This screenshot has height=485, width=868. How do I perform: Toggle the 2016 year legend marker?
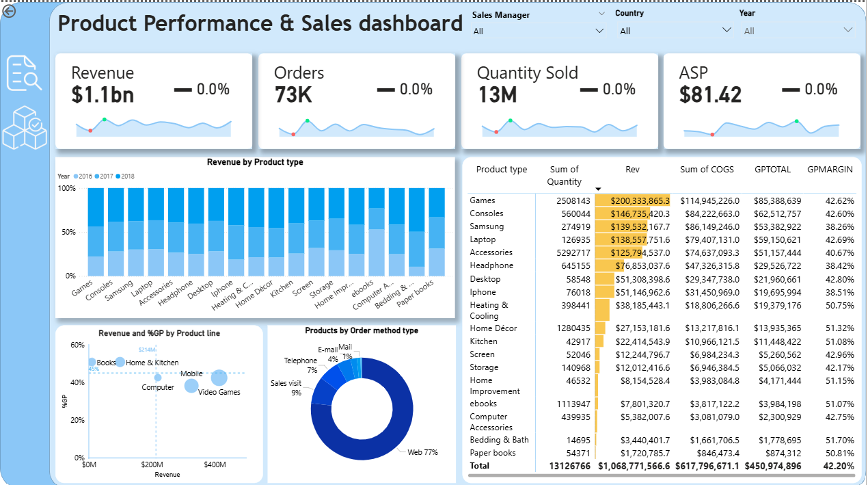click(75, 176)
